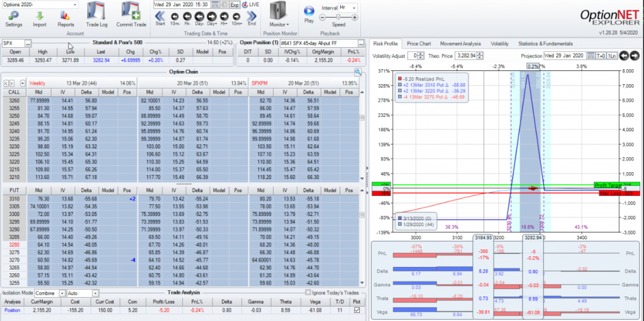
Task: Open the Settings tool
Action: click(x=14, y=18)
